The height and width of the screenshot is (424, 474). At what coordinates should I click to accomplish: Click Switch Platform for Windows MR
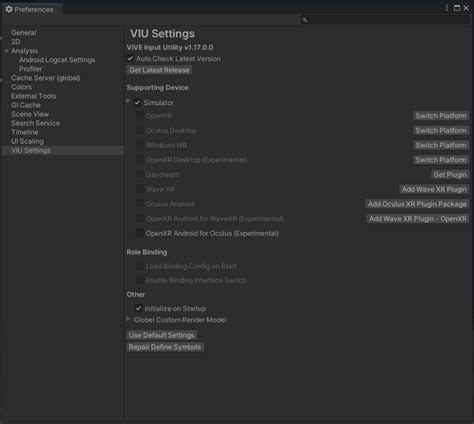point(441,145)
